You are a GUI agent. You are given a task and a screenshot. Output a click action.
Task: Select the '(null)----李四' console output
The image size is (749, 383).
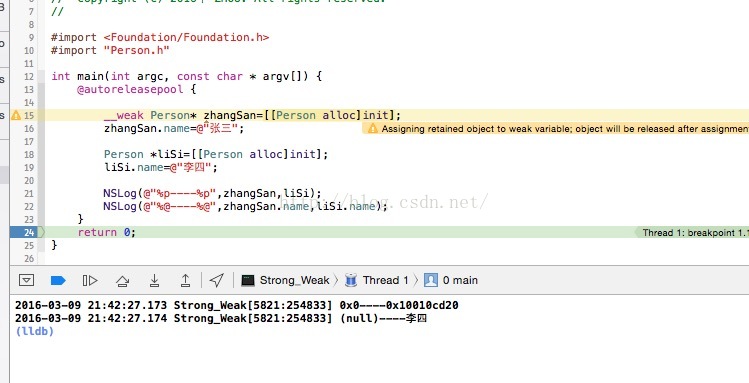tap(383, 318)
